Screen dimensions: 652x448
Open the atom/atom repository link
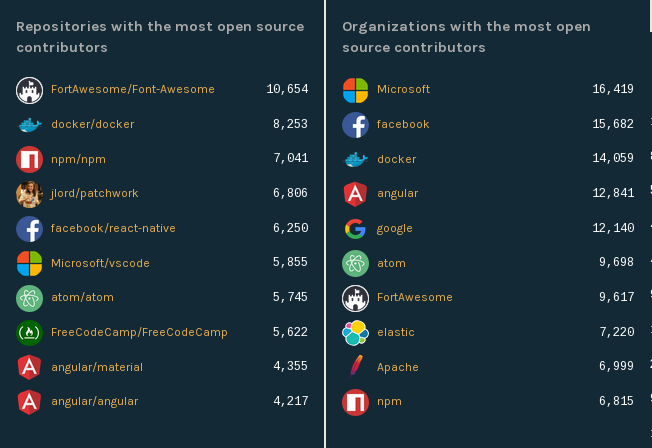click(x=82, y=297)
